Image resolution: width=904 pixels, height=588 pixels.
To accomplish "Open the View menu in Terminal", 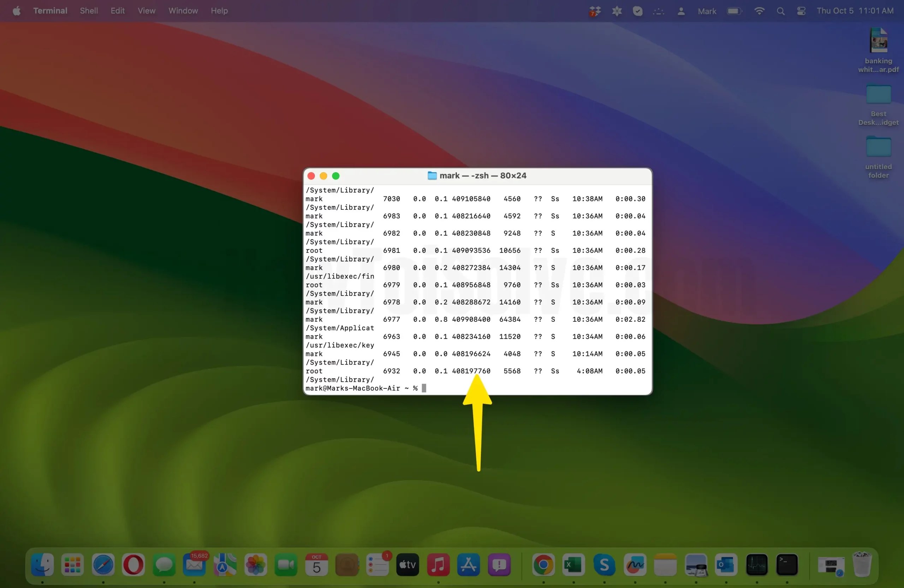I will click(x=146, y=11).
